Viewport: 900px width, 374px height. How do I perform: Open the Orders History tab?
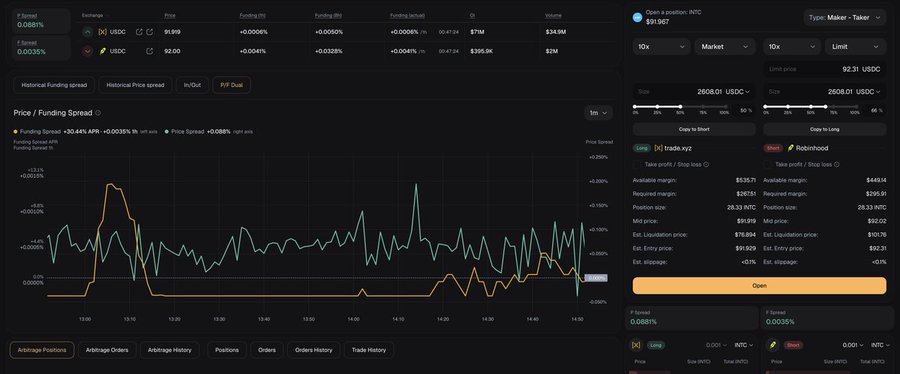tap(313, 350)
